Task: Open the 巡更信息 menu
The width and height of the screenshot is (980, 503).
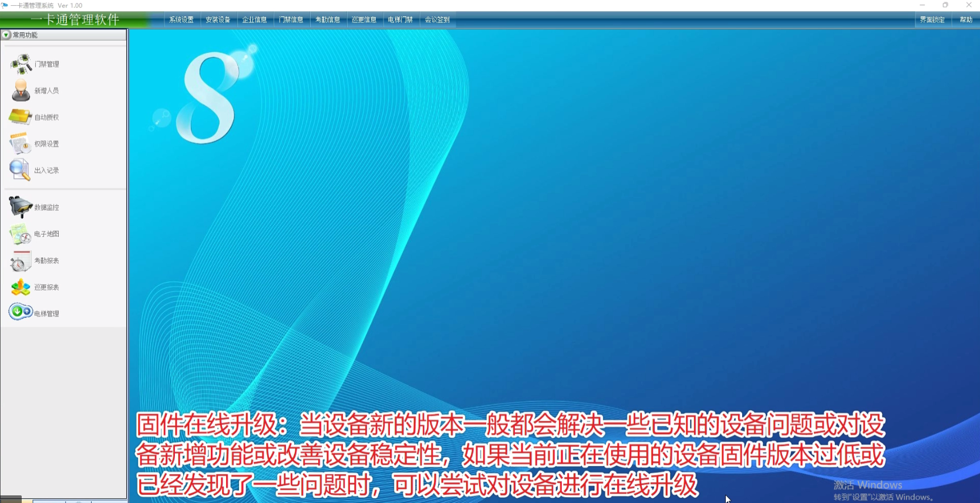Action: coord(364,20)
